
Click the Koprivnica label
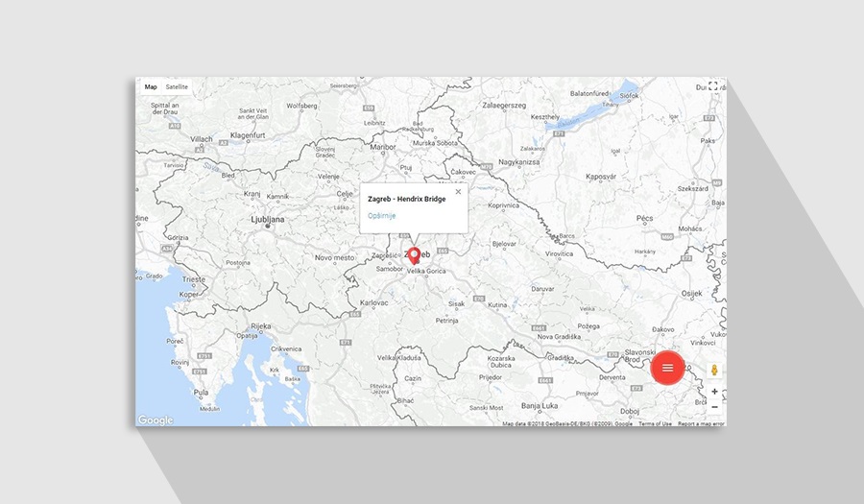tap(504, 205)
